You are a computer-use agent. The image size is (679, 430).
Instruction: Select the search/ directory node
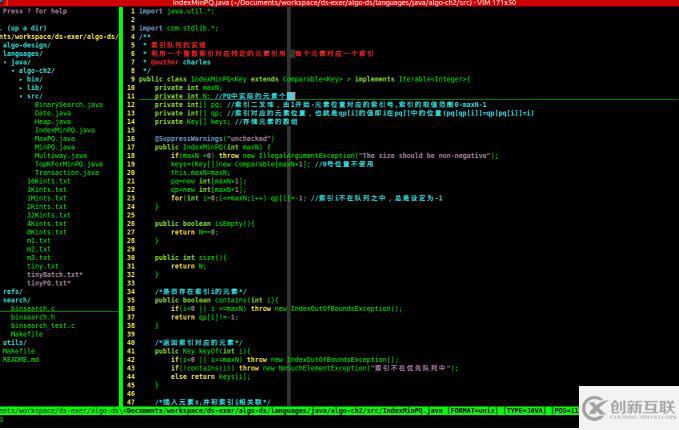coord(16,300)
